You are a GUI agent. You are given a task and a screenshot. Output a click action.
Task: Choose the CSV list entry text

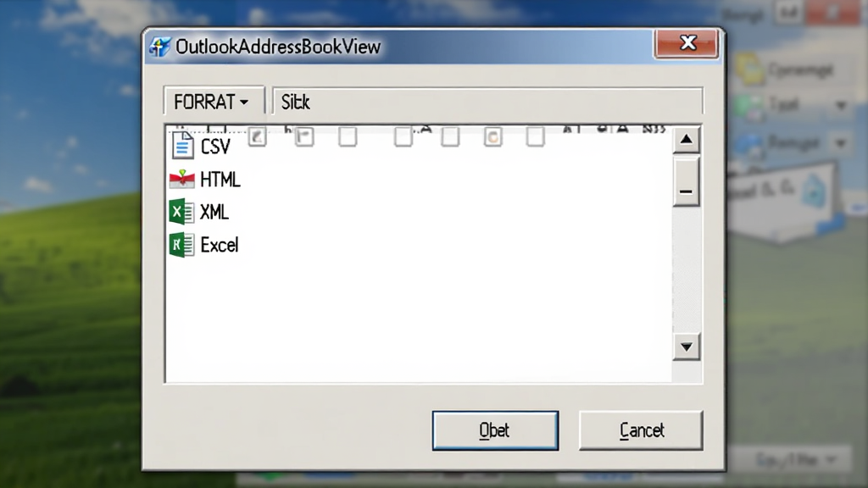pos(214,147)
